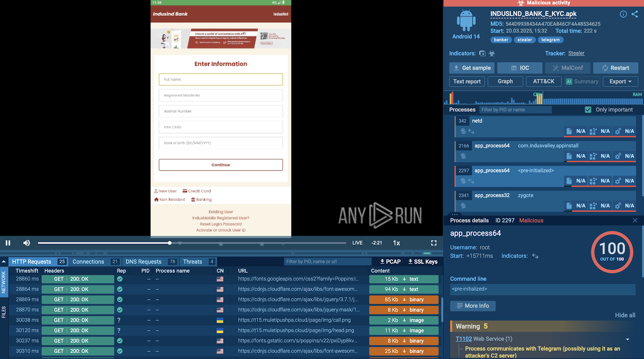The image size is (644, 359).
Task: Click the banker tag
Action: (x=501, y=40)
